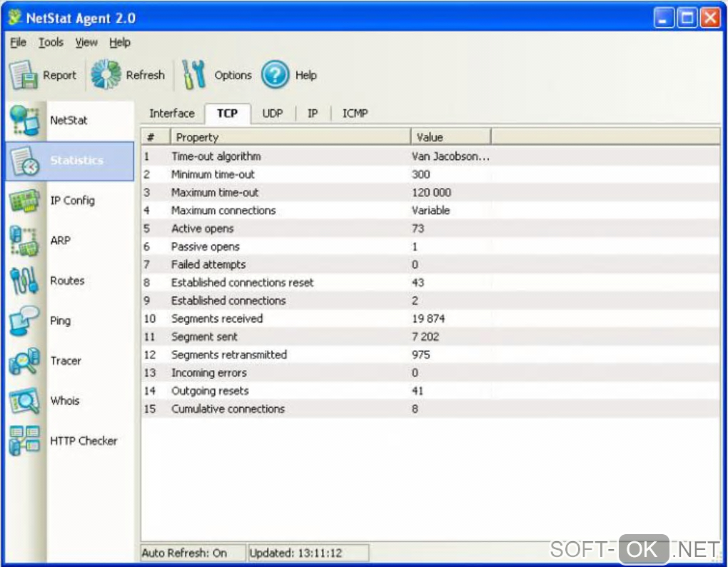Screen dimensions: 728x567
Task: Click the blue Help question-mark icon
Action: (275, 74)
